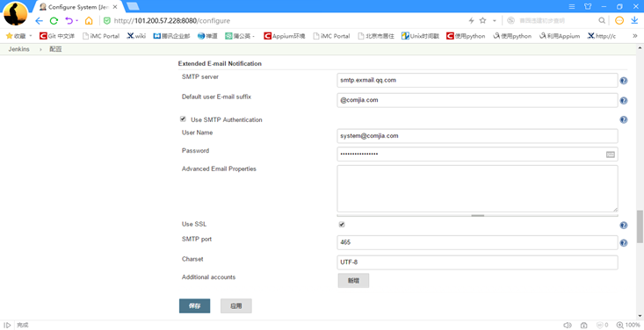Open the Appium环境 bookmark

pyautogui.click(x=284, y=36)
